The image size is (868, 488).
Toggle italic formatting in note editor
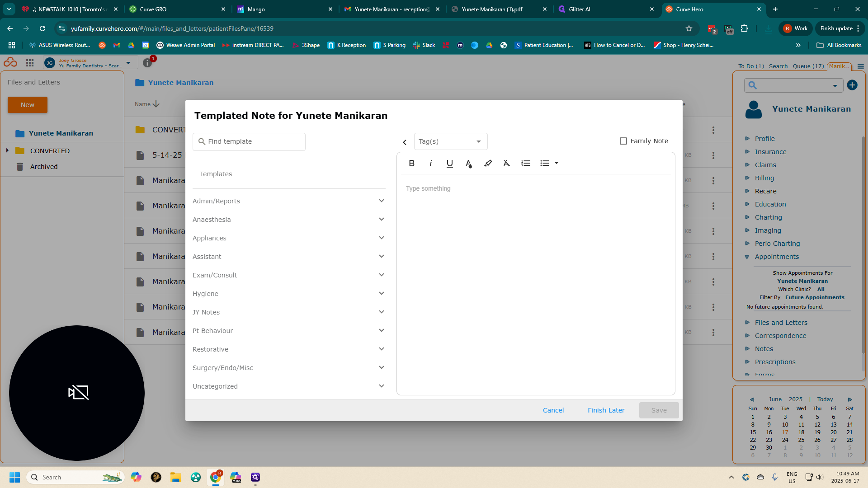(x=430, y=164)
